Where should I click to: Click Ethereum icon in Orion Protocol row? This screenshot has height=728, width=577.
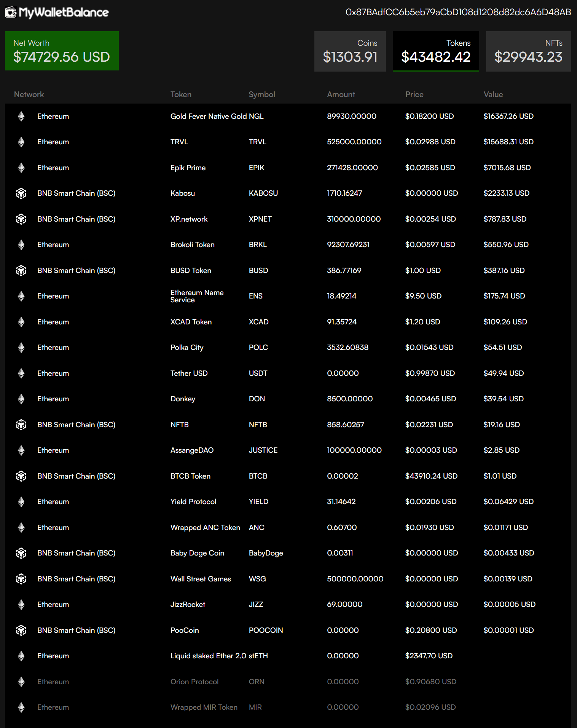pyautogui.click(x=21, y=682)
